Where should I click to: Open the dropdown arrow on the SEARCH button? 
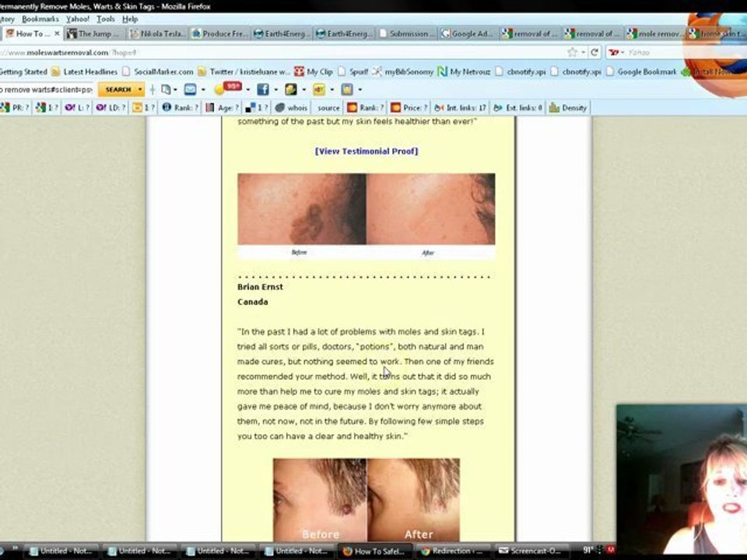point(139,89)
